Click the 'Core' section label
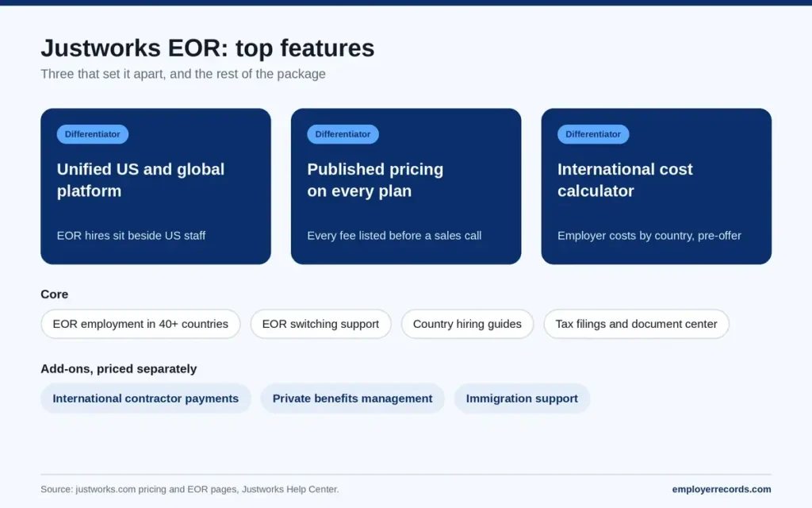The image size is (812, 508). coord(55,294)
